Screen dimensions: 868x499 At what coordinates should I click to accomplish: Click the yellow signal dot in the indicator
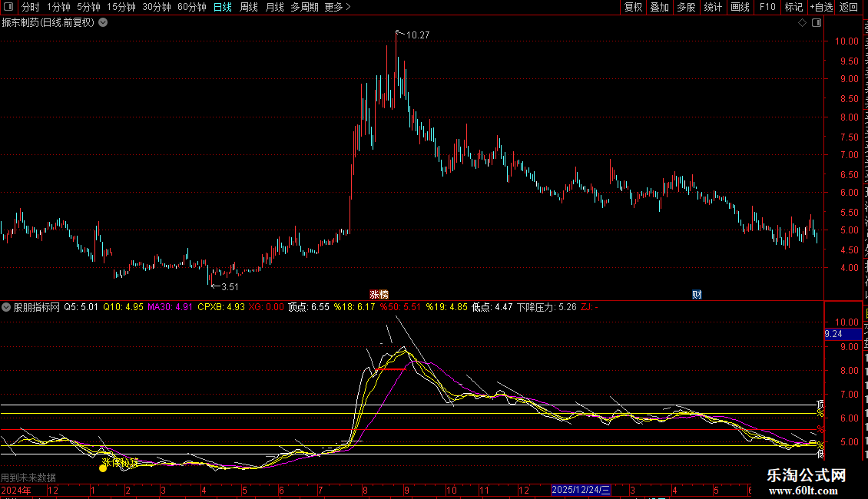tap(103, 468)
